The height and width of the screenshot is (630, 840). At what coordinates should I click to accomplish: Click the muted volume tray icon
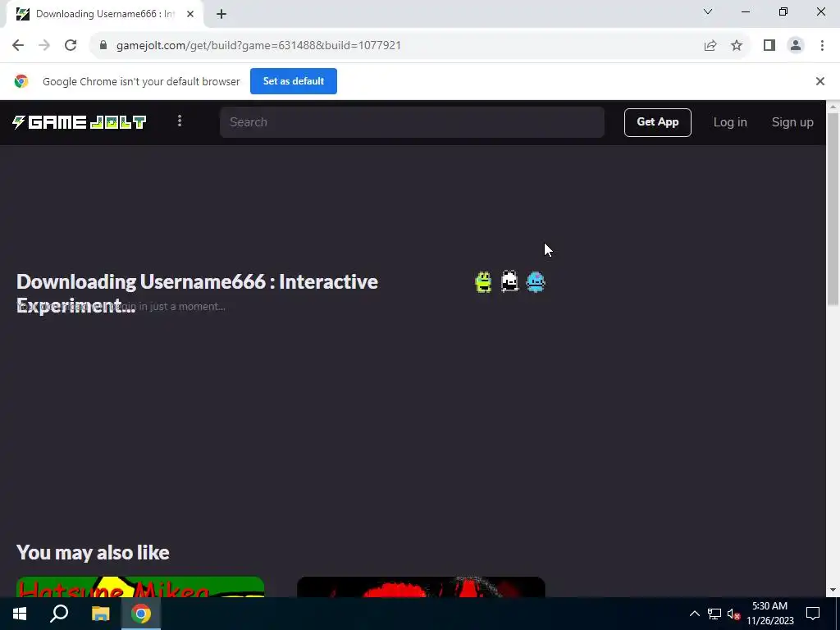(x=733, y=614)
